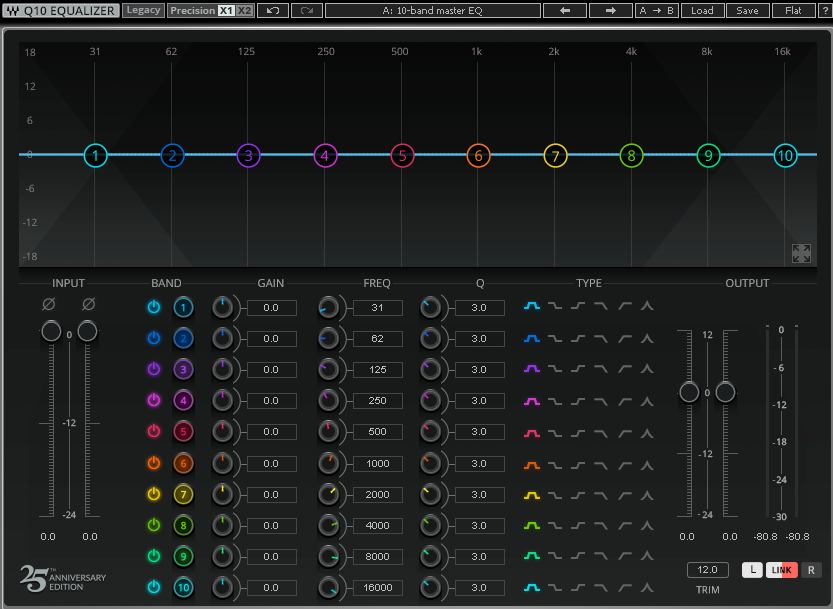The width and height of the screenshot is (833, 609).
Task: Select low-pass filter type for band 4
Action: pyautogui.click(x=601, y=401)
